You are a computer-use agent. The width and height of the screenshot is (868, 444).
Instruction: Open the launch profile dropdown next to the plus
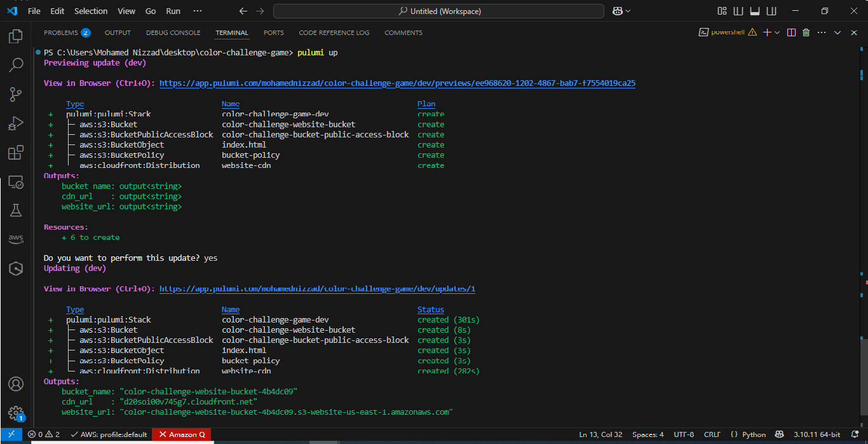[777, 32]
